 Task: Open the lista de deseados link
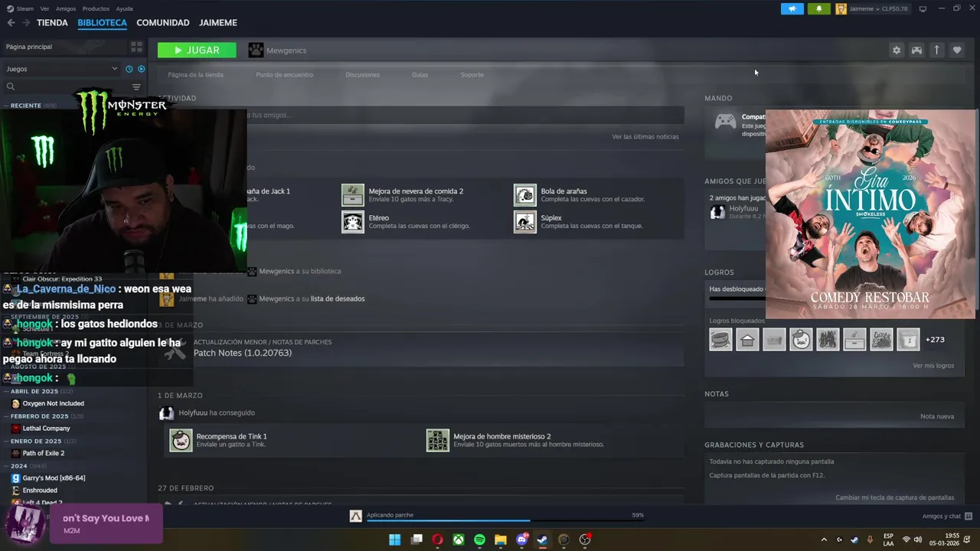[x=338, y=299]
